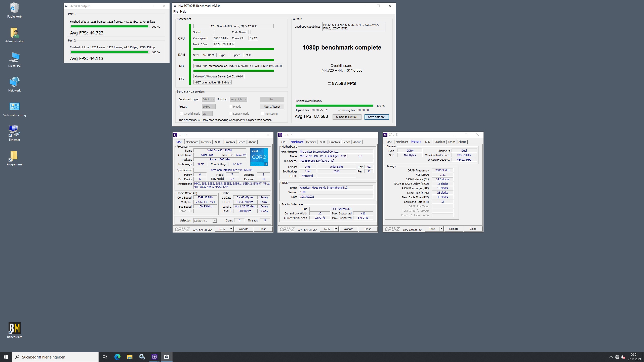
Task: Open the Administrator folder icon
Action: [x=14, y=35]
